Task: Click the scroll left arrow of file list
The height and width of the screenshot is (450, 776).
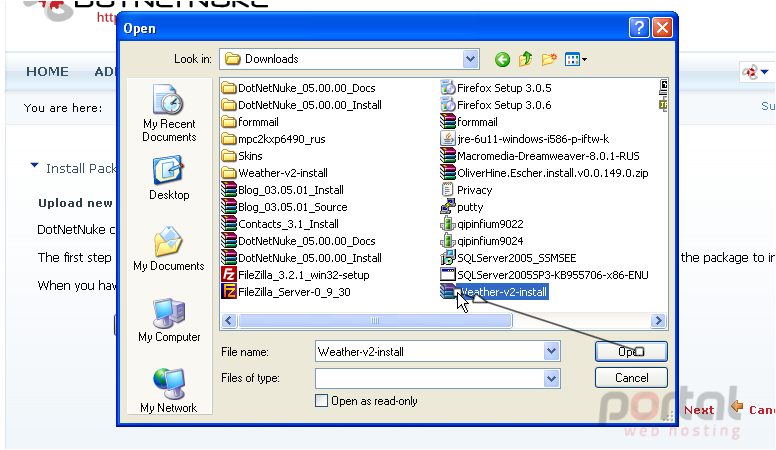Action: (x=229, y=321)
